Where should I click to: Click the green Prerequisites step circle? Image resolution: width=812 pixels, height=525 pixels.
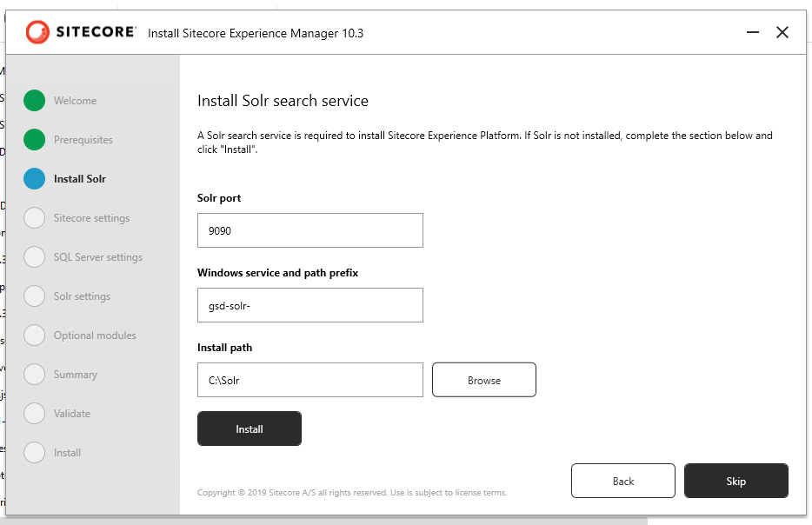pos(34,140)
